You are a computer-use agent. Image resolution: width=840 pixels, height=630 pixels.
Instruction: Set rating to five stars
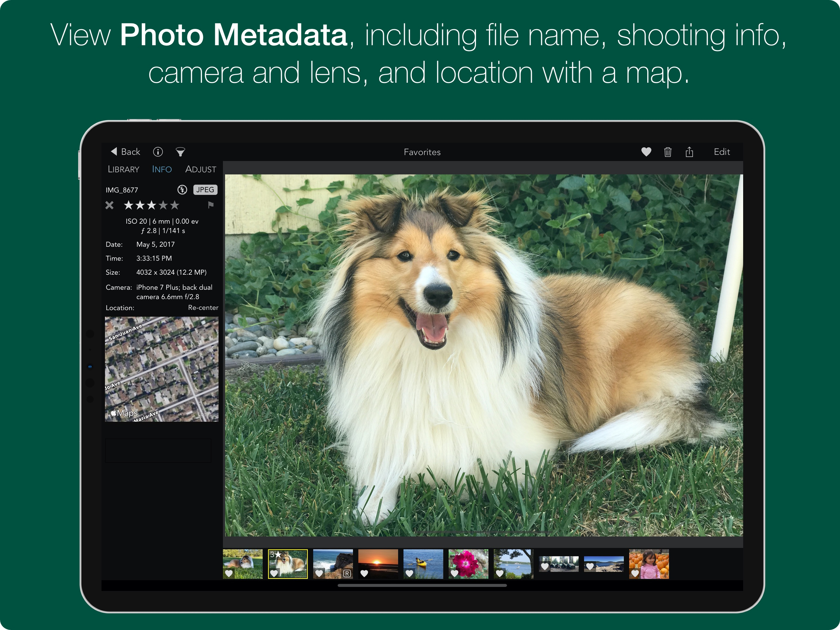174,205
